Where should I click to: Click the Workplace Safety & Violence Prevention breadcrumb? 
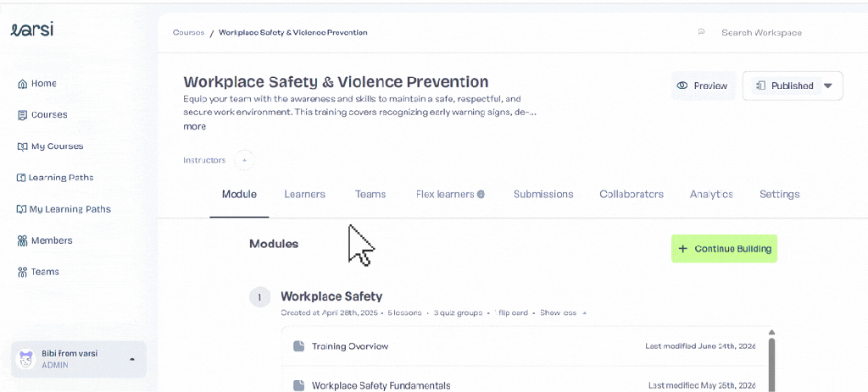[292, 32]
